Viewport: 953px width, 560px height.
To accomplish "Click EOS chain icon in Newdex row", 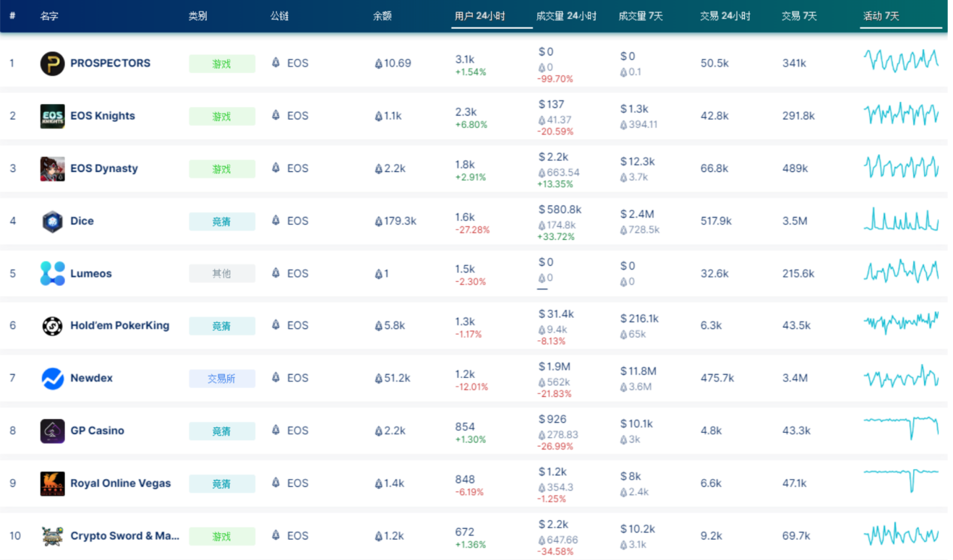I will point(275,377).
